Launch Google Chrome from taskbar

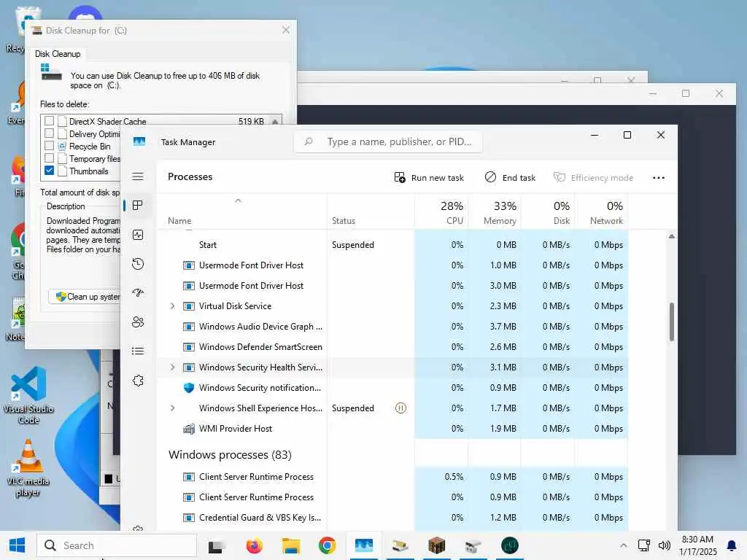pos(328,545)
